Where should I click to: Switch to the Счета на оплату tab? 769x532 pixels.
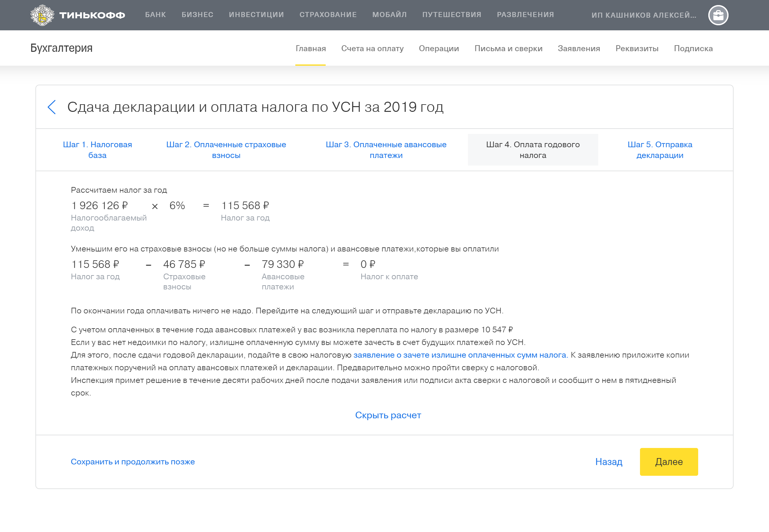pos(372,48)
